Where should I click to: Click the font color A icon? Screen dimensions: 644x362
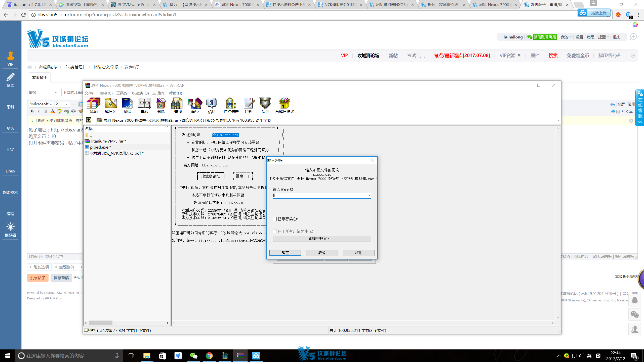tap(53, 111)
